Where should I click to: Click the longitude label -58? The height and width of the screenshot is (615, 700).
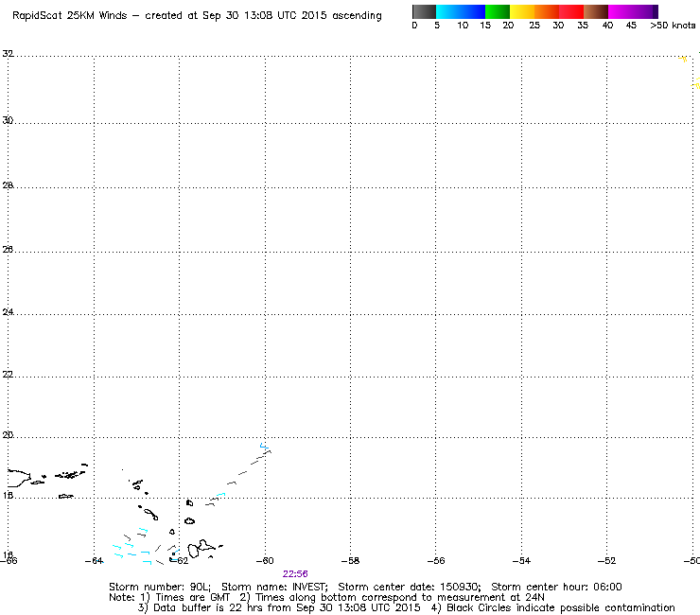(x=350, y=560)
